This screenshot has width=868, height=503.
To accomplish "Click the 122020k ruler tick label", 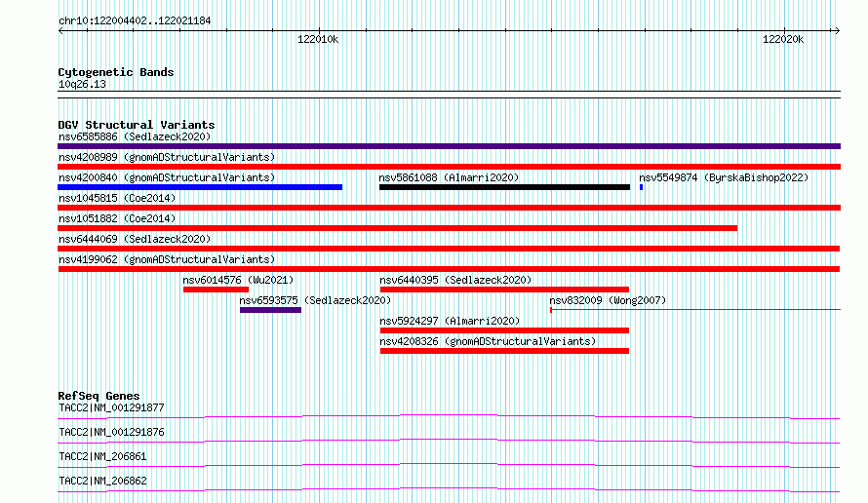I will tap(783, 39).
